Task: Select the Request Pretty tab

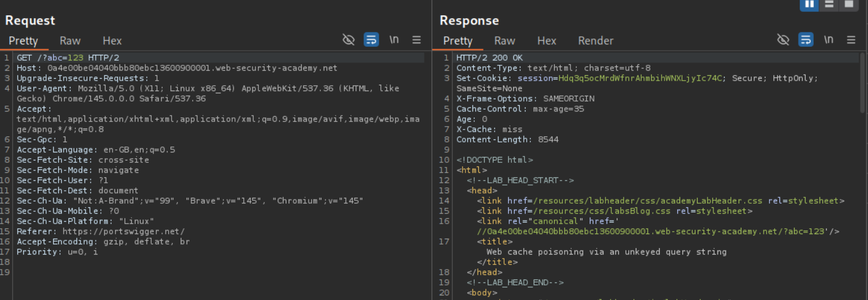Action: click(23, 41)
